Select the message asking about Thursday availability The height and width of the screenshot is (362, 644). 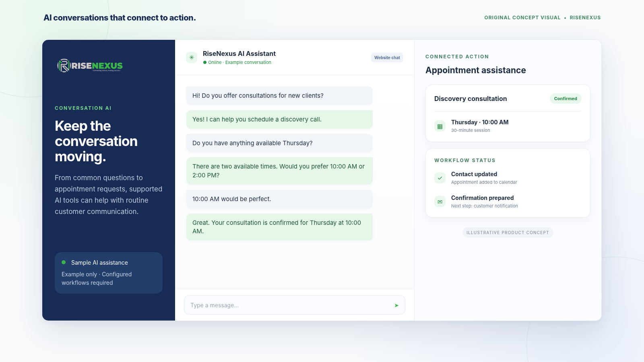(x=279, y=143)
